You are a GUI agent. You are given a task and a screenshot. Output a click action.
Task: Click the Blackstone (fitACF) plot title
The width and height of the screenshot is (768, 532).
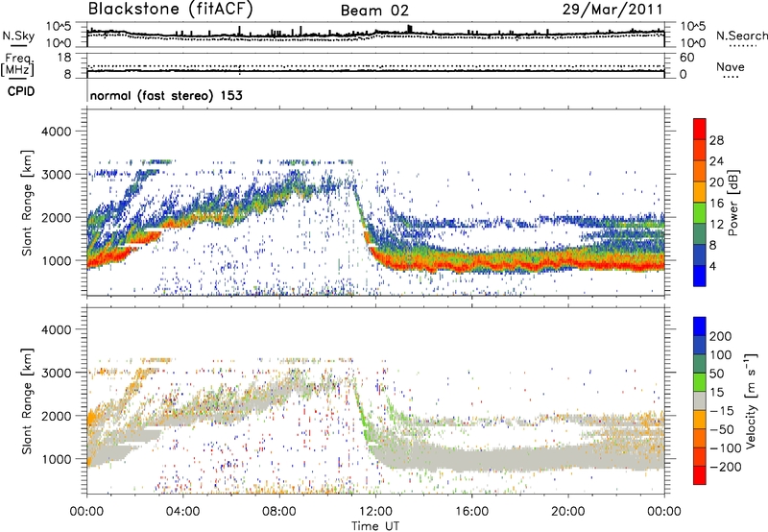tap(170, 9)
